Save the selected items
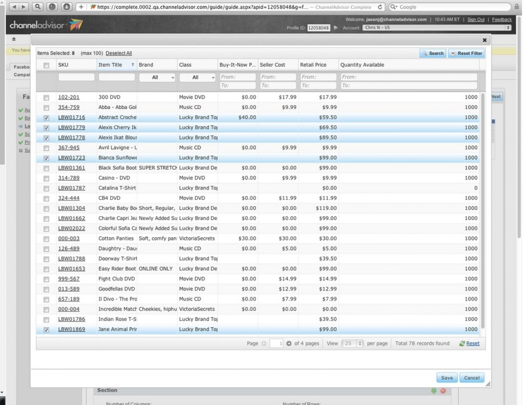 [x=447, y=377]
